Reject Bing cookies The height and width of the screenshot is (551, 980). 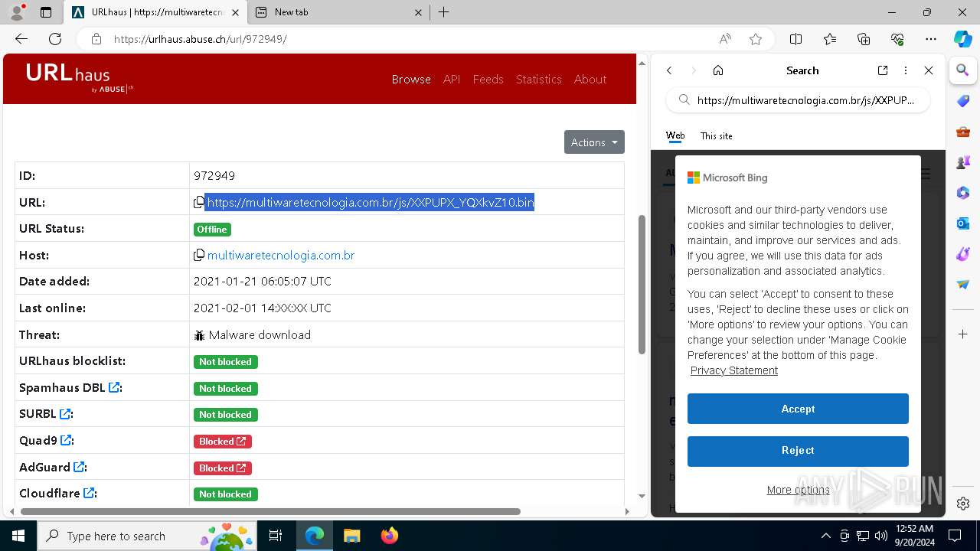798,451
